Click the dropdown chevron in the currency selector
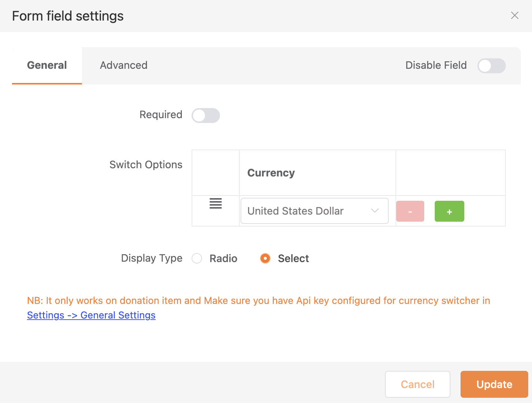 374,211
